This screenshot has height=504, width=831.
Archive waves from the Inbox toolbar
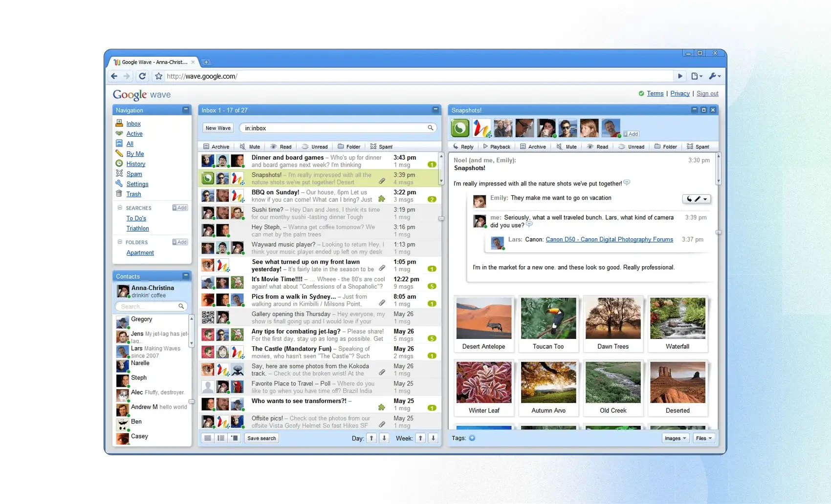(216, 147)
